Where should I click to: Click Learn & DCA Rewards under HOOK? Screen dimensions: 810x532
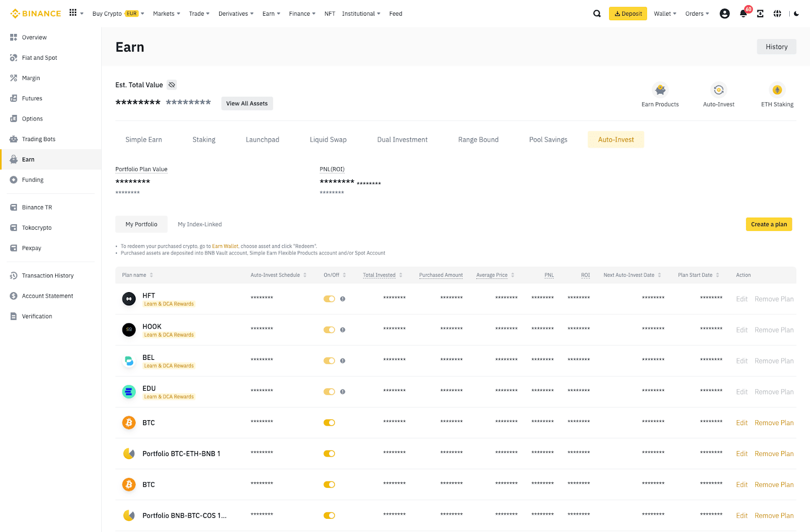click(x=169, y=335)
